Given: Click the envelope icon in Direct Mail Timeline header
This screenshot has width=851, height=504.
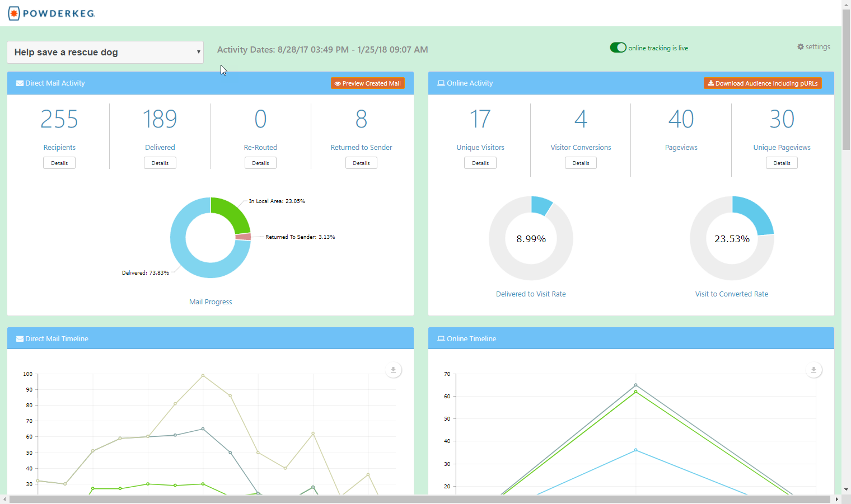Looking at the screenshot, I should pos(20,339).
